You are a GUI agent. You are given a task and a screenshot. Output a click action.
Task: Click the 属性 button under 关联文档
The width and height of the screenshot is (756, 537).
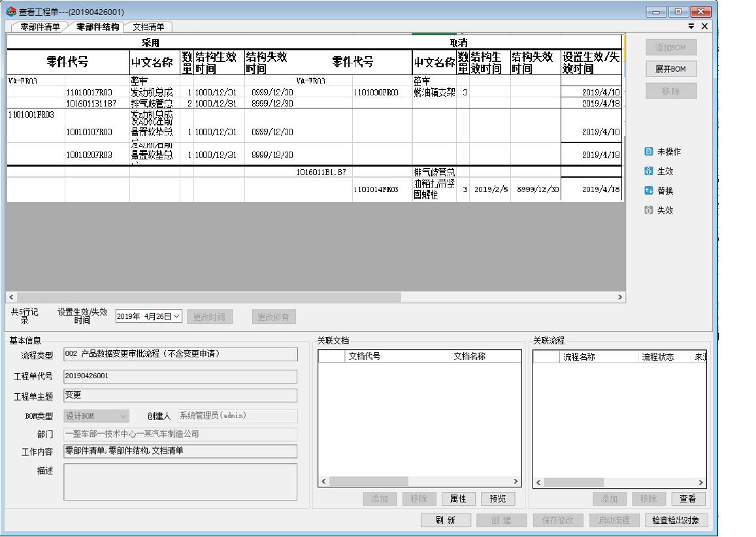point(458,499)
